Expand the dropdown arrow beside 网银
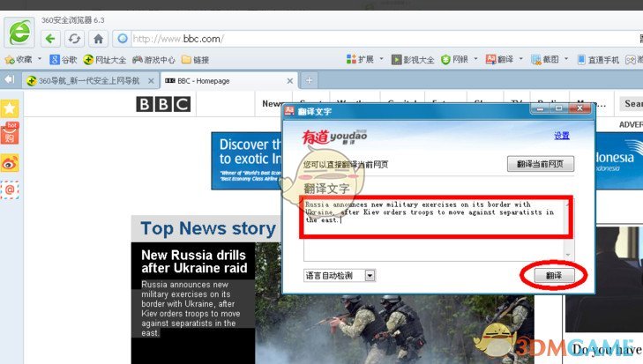The height and width of the screenshot is (364, 643). 475,59
